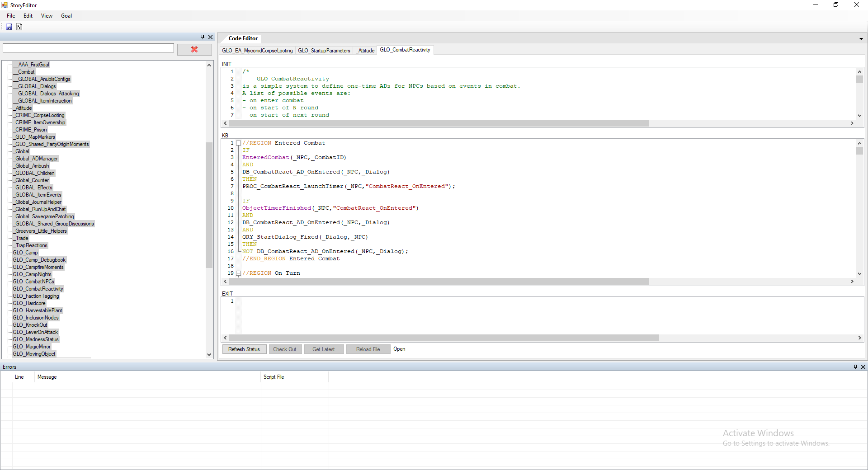Switch to the _Attitude tab
Image resolution: width=868 pixels, height=470 pixels.
(365, 51)
